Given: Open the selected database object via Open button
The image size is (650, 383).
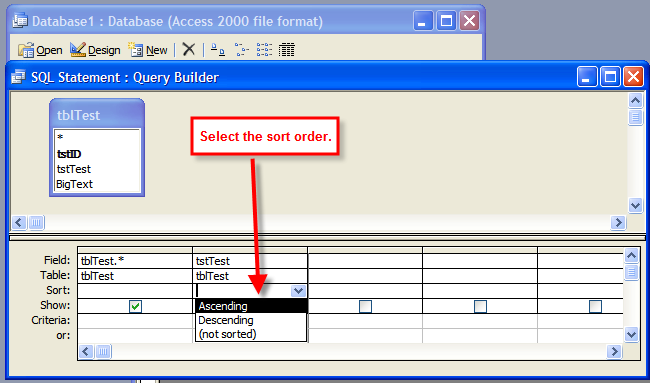Looking at the screenshot, I should [x=40, y=50].
